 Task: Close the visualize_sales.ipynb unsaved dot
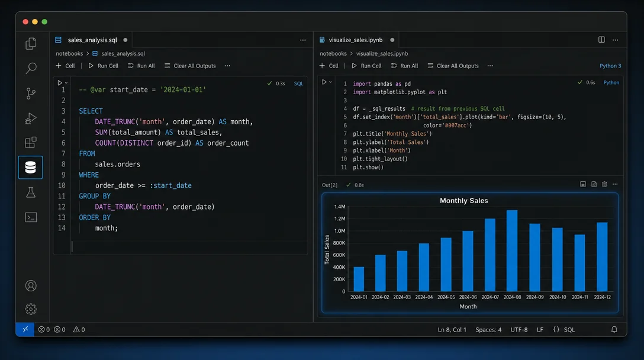point(392,40)
